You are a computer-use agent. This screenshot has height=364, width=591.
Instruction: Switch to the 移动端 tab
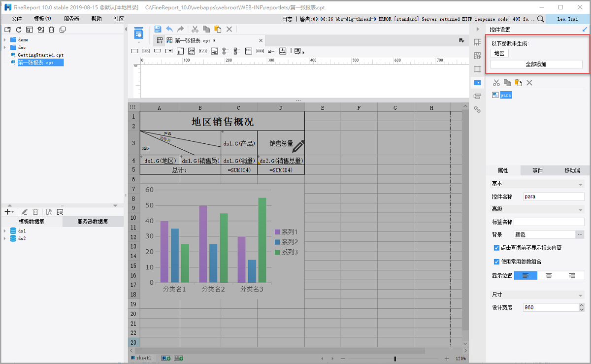(572, 170)
